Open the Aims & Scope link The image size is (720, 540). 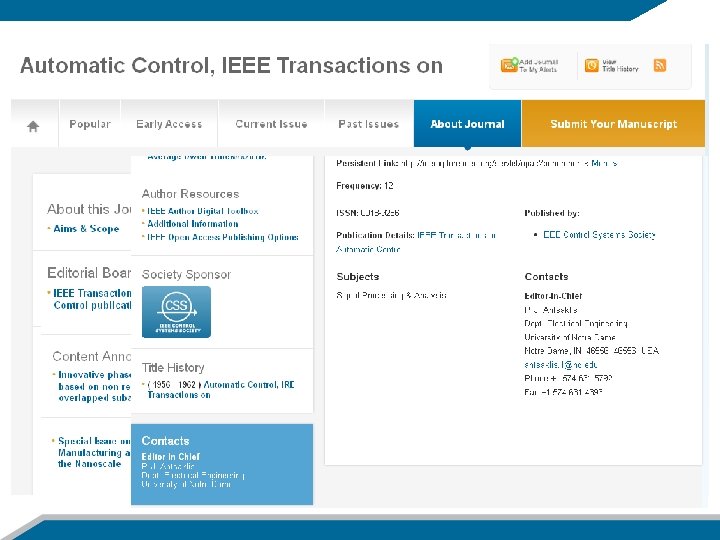coord(86,229)
